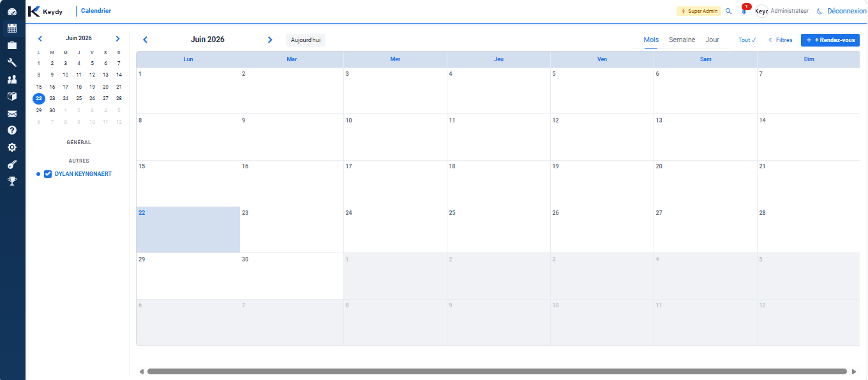Click the Aujourd'hui button
The image size is (868, 380).
pyautogui.click(x=306, y=40)
